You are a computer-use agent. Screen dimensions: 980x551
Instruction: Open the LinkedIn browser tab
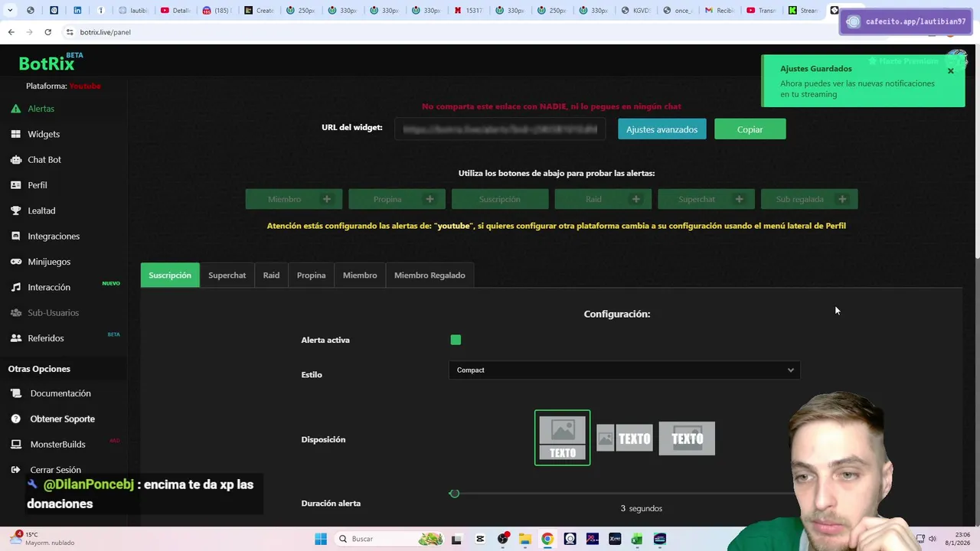click(77, 11)
